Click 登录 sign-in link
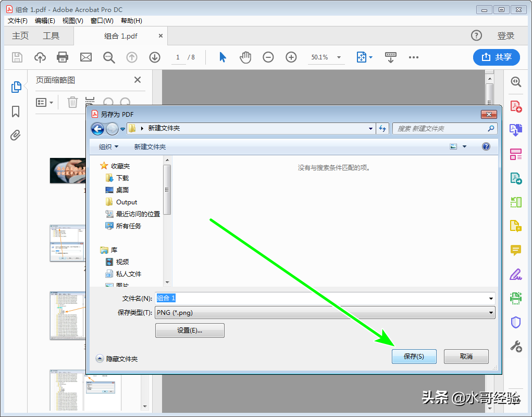The height and width of the screenshot is (417, 532). pos(506,35)
